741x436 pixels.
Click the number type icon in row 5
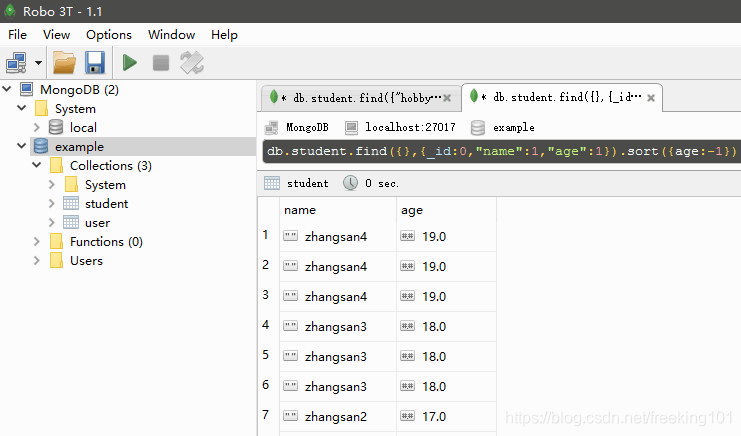(407, 356)
